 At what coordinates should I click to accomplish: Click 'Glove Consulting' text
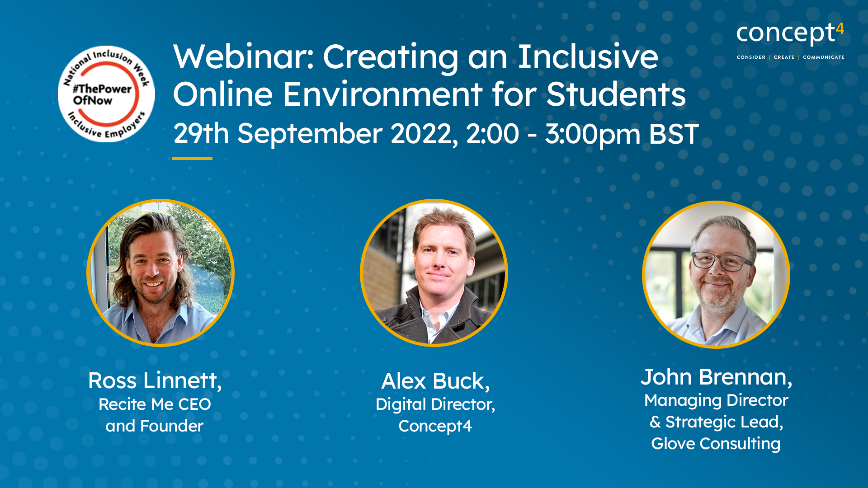pyautogui.click(x=716, y=444)
